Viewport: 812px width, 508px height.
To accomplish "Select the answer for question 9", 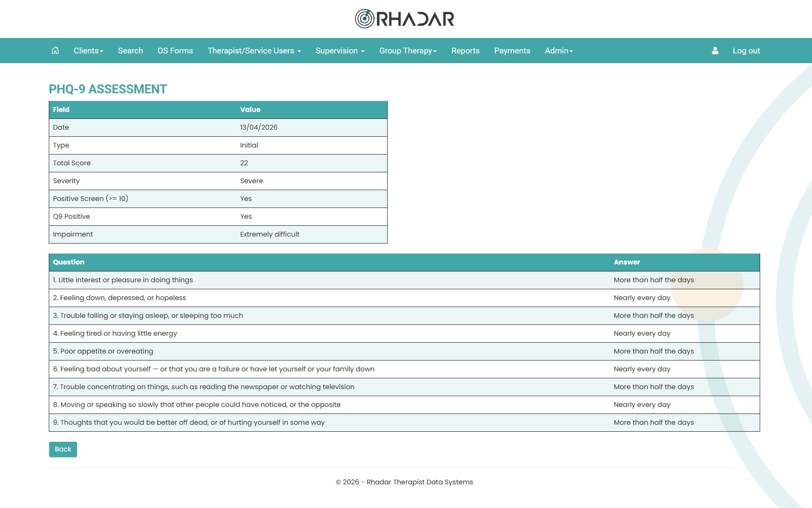I will [x=654, y=422].
